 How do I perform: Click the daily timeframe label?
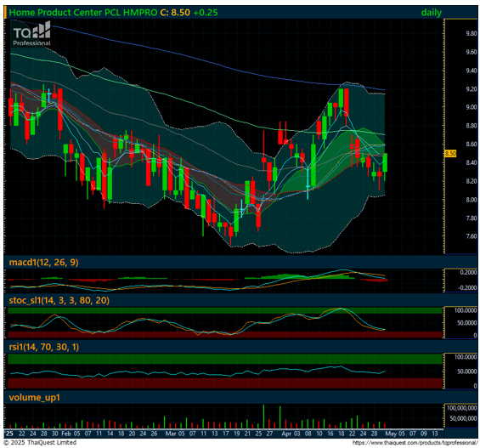click(432, 13)
